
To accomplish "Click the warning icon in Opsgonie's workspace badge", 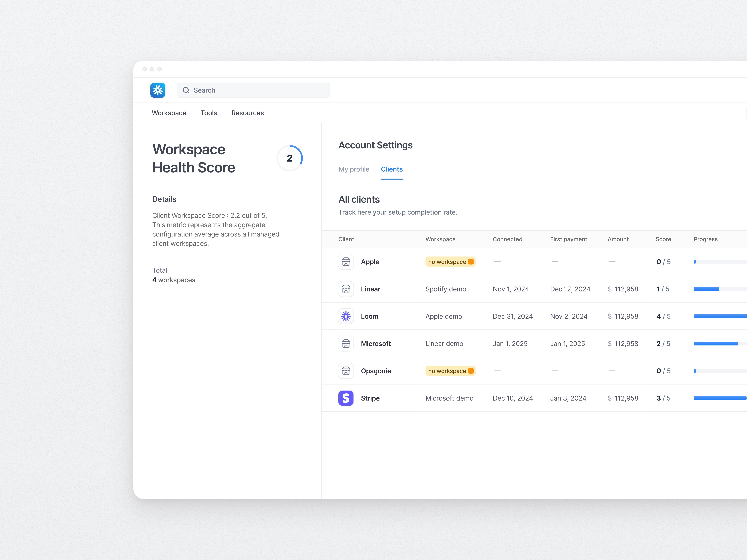I will click(x=471, y=371).
